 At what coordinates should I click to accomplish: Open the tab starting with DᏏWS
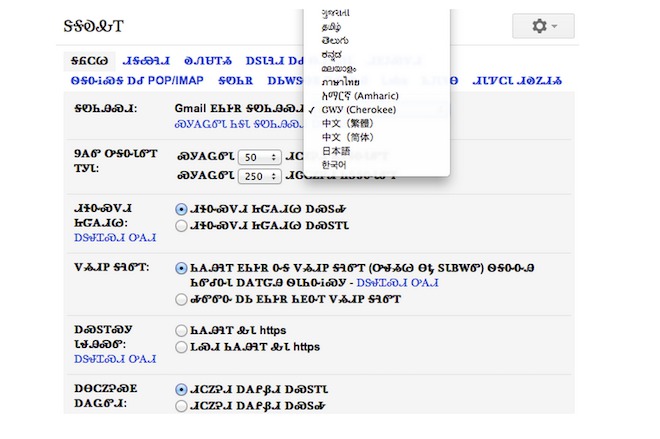pyautogui.click(x=285, y=80)
